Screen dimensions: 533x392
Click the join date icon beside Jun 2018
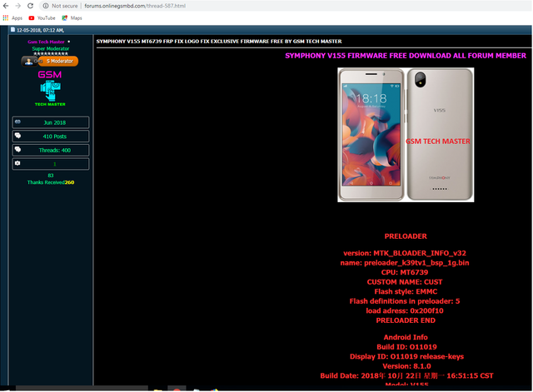(x=17, y=122)
